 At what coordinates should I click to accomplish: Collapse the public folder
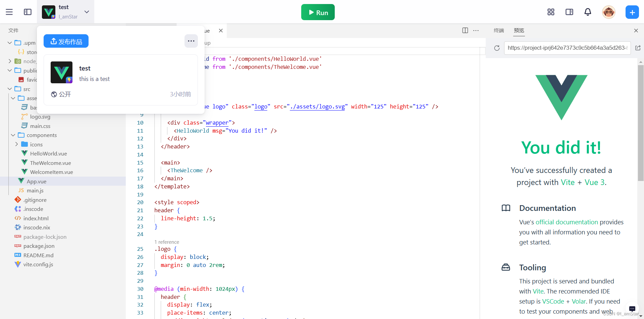point(10,71)
